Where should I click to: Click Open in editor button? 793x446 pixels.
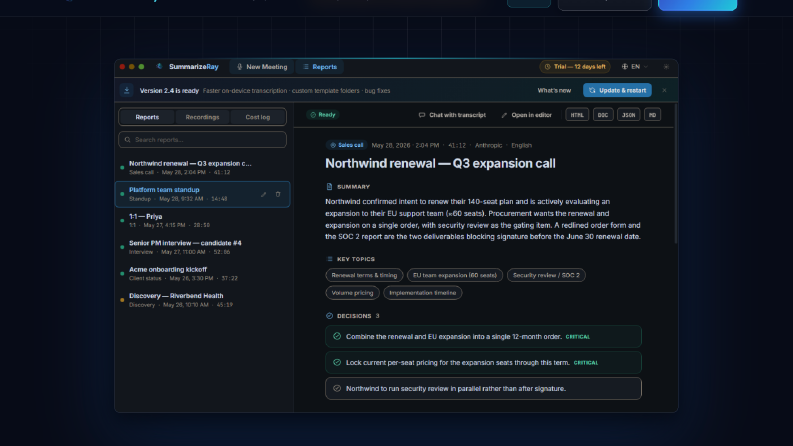click(526, 115)
